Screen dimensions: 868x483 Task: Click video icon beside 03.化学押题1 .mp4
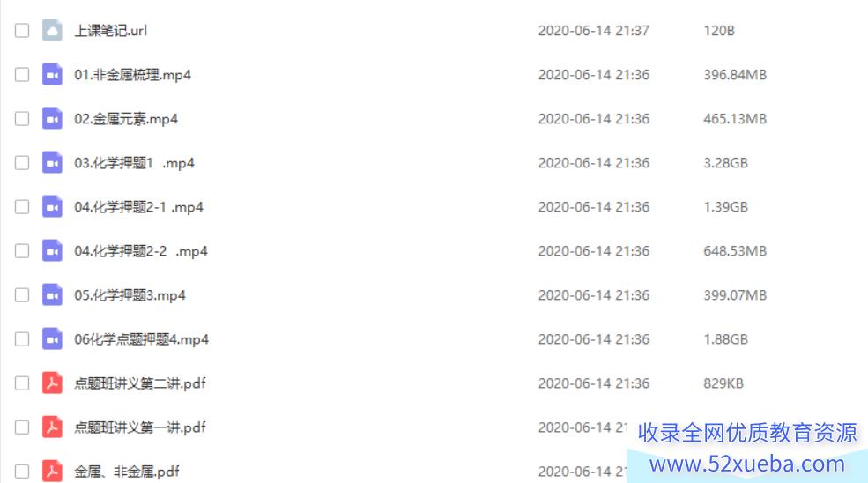click(x=52, y=163)
